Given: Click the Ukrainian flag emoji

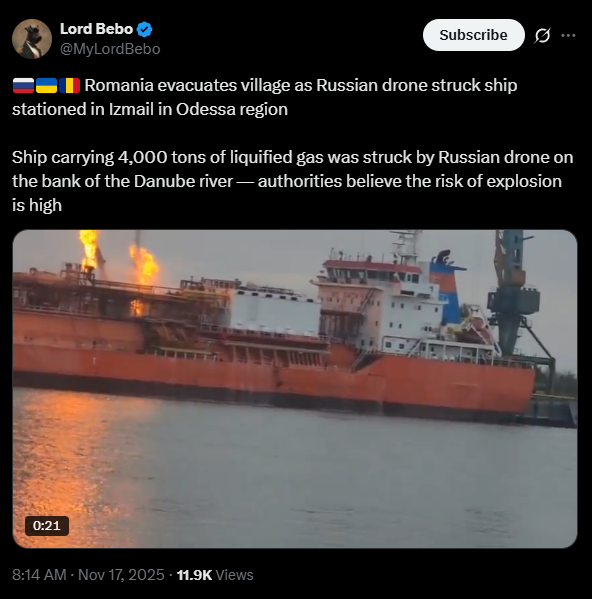Looking at the screenshot, I should tap(46, 86).
